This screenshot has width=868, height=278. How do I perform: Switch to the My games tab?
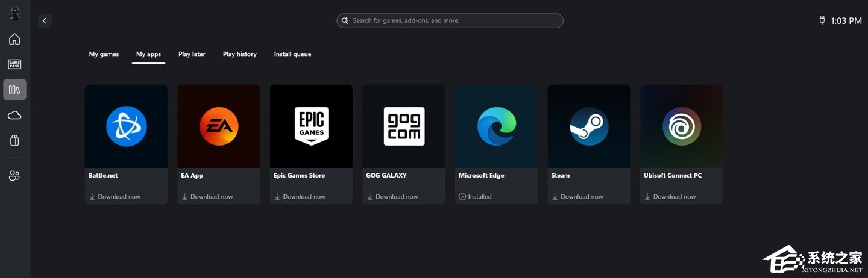tap(104, 54)
